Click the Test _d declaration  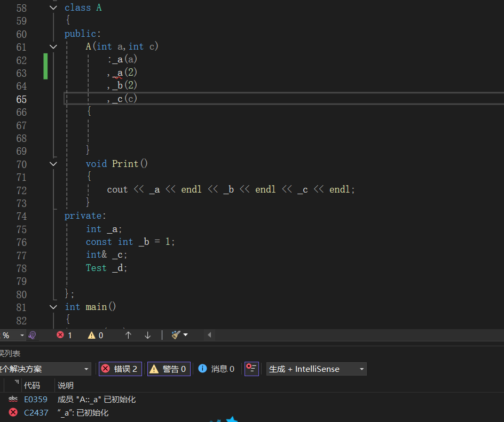click(106, 268)
